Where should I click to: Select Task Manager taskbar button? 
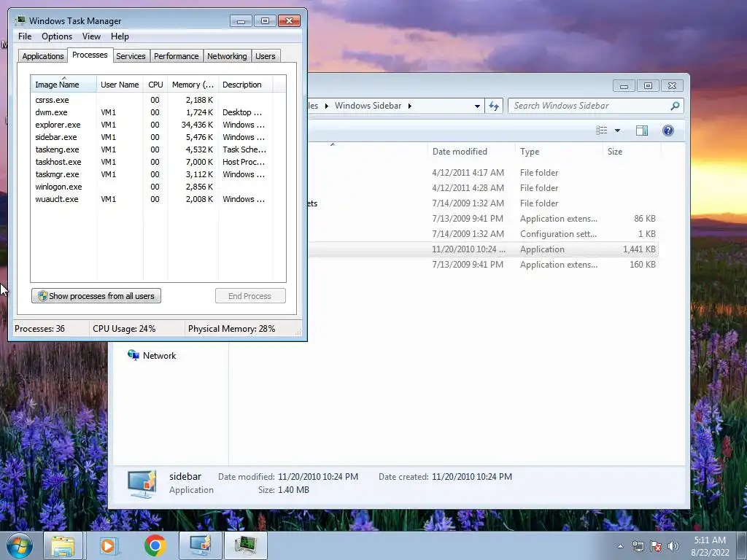[245, 545]
